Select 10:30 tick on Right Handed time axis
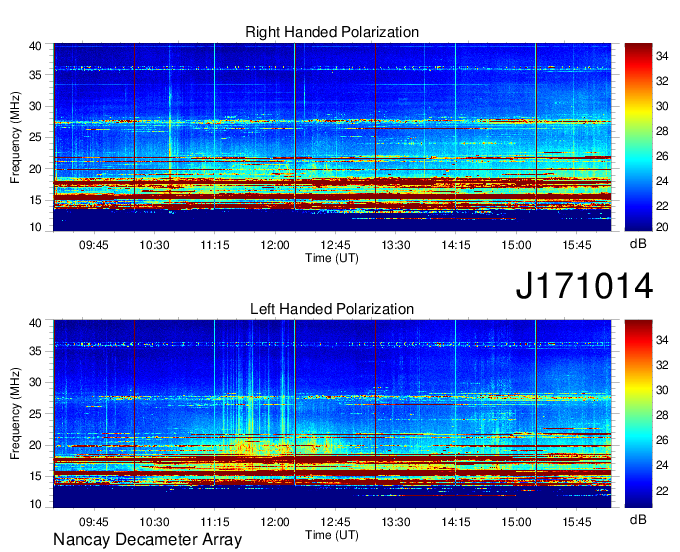680x552 pixels. 154,245
